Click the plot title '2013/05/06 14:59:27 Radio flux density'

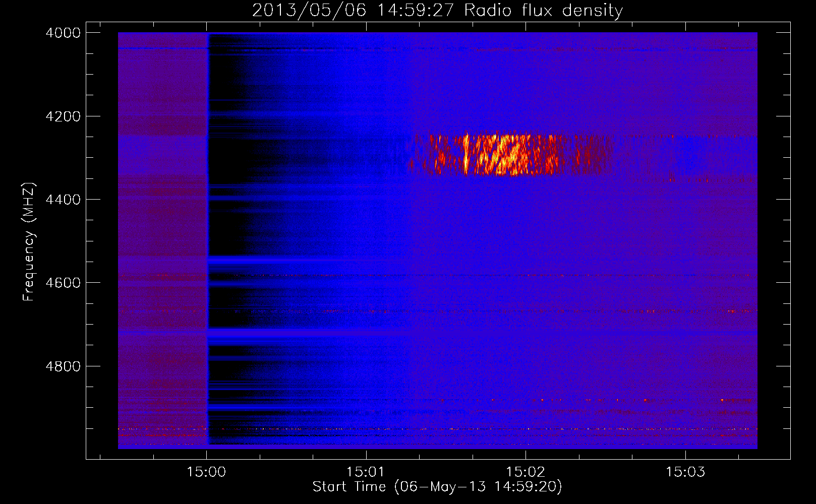point(437,10)
